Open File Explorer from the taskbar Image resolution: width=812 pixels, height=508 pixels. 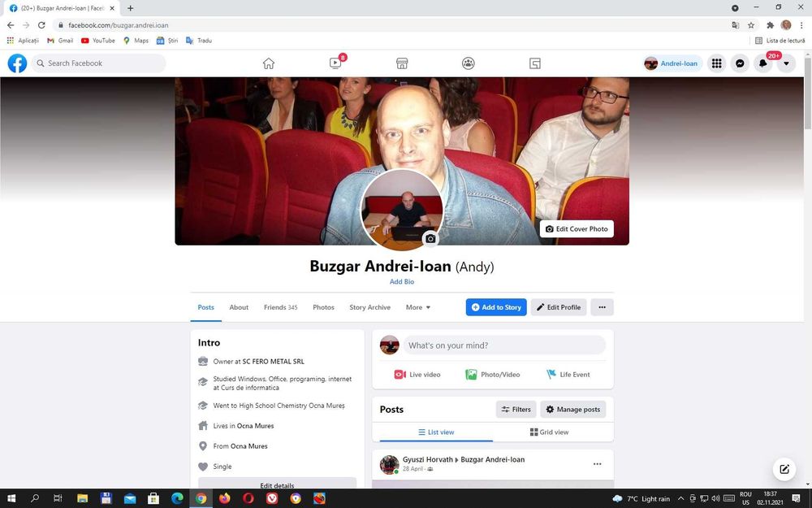[x=82, y=498]
